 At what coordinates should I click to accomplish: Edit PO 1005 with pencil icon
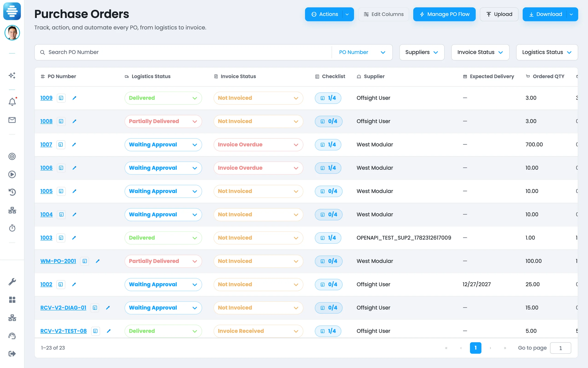point(74,191)
